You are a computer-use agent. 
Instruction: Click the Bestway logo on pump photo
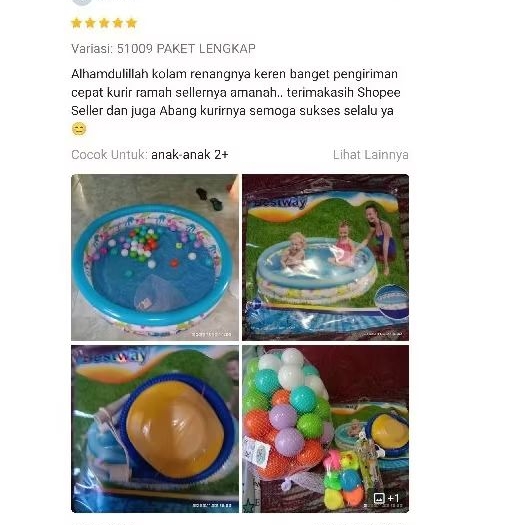tap(110, 356)
